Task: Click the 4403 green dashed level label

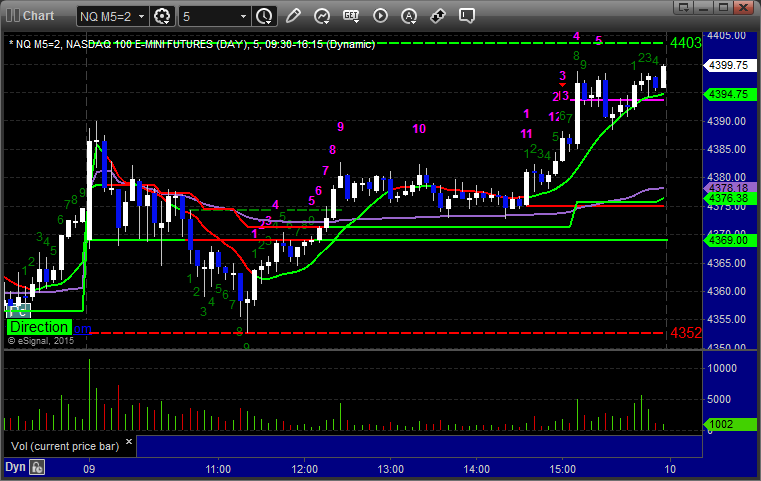Action: (685, 43)
